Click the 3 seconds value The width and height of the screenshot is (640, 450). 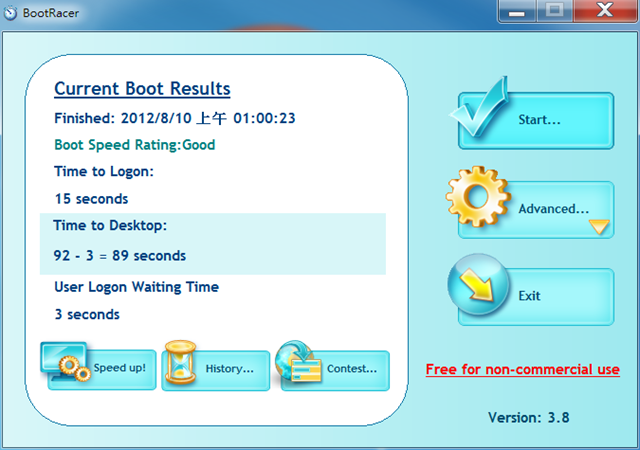coord(87,314)
